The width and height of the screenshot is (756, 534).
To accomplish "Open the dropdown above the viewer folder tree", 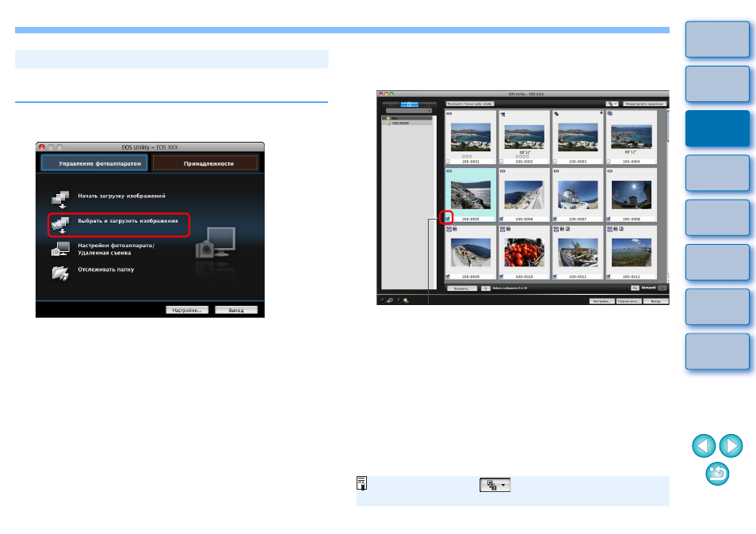I will [x=409, y=111].
